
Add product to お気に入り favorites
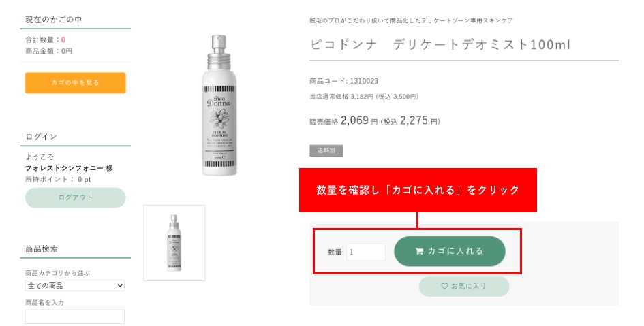pos(464,287)
